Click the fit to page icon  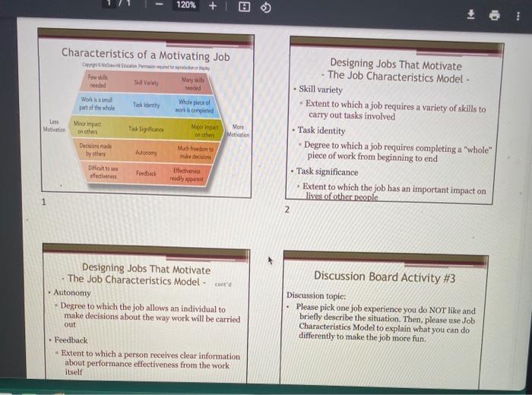(244, 6)
